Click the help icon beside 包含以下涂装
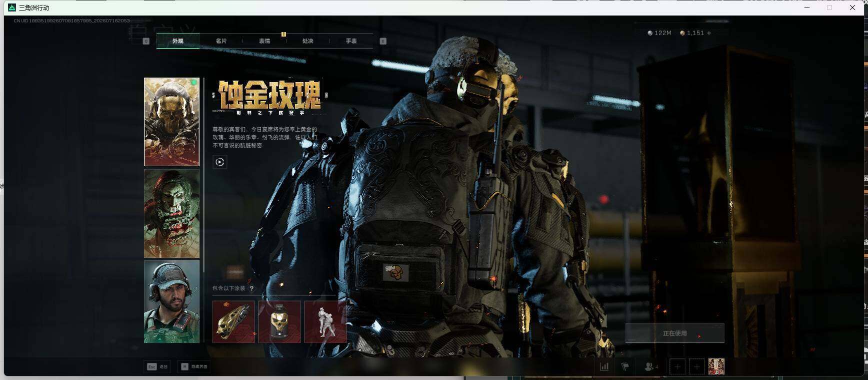868x380 pixels. pos(251,288)
